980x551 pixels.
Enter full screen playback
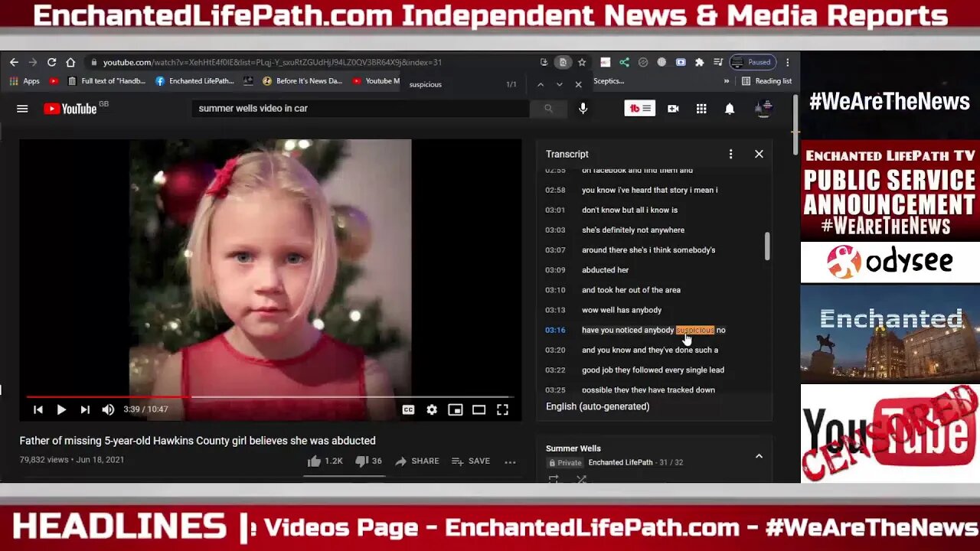pos(502,409)
